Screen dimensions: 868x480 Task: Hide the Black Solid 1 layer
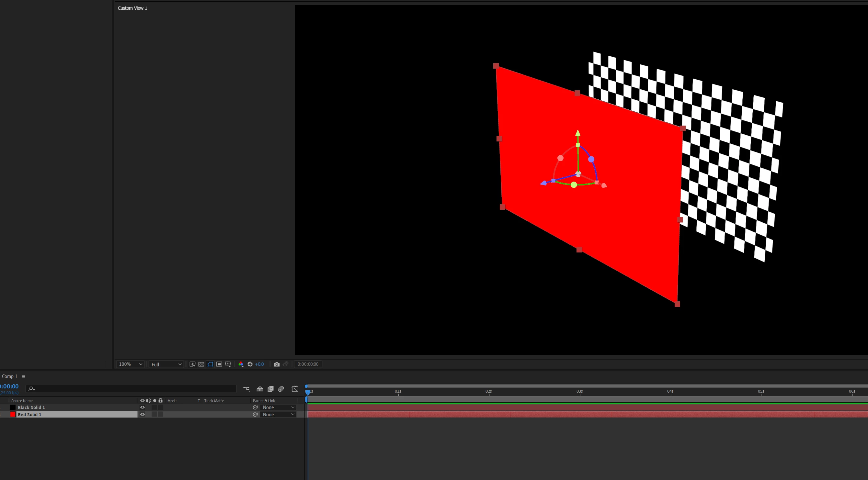(x=143, y=407)
